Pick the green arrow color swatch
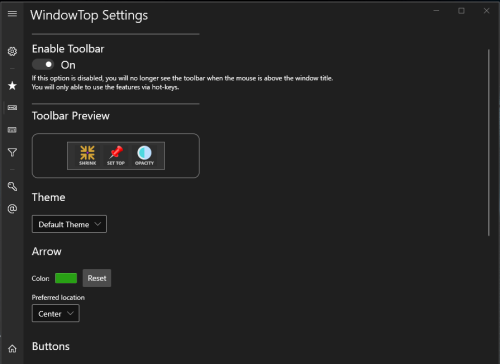 click(66, 278)
